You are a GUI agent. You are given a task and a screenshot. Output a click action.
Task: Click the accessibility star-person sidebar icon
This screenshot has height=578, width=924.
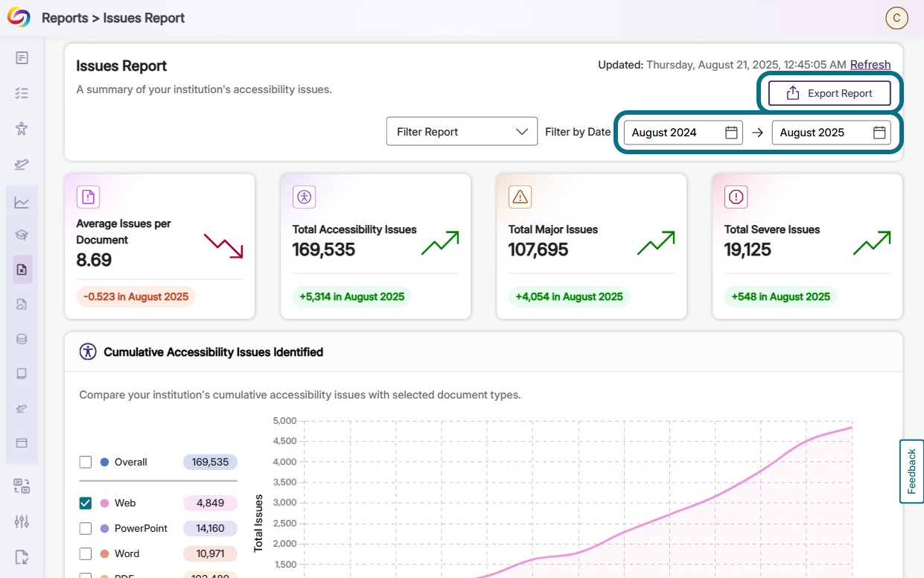[x=22, y=129]
